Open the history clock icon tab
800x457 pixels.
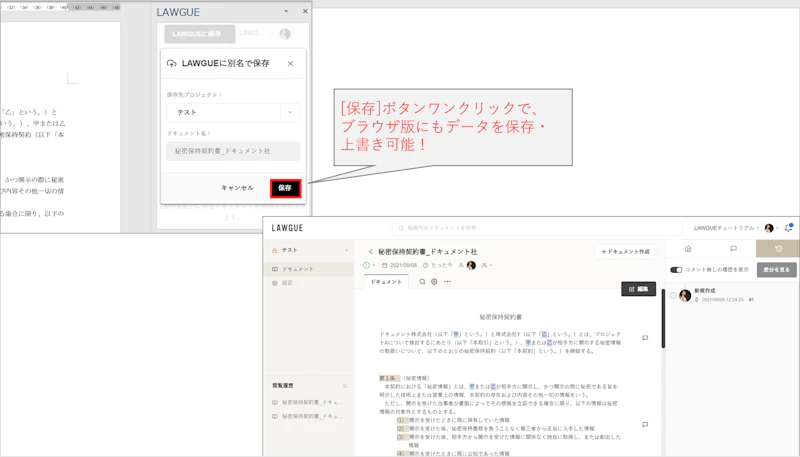[778, 249]
